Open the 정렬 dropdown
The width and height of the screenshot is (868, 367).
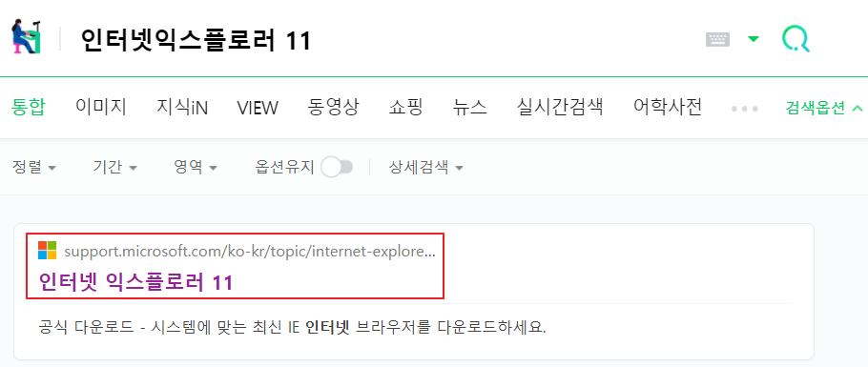click(34, 167)
